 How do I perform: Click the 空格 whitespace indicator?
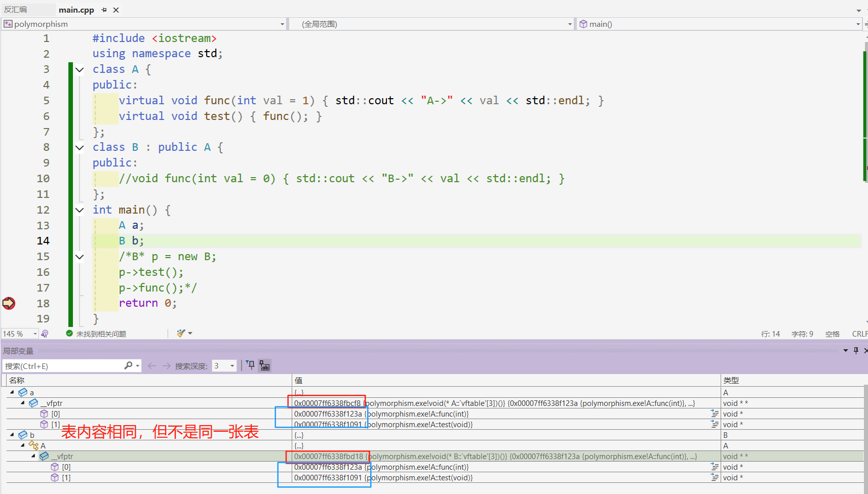[832, 334]
